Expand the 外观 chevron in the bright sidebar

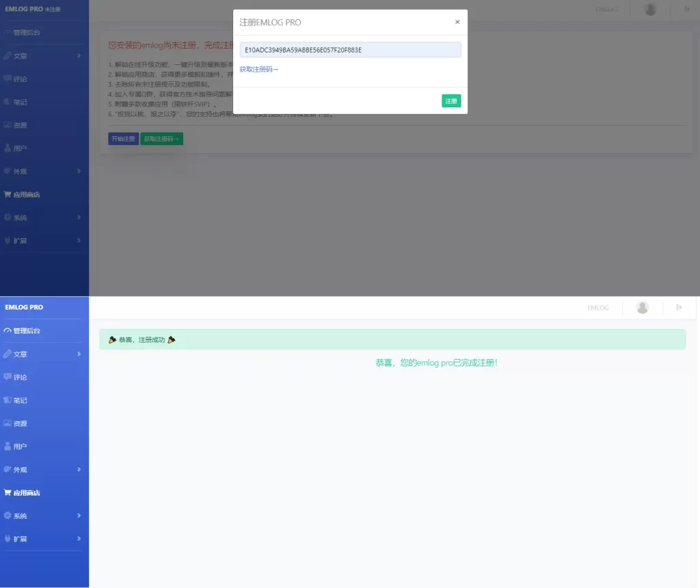(79, 469)
